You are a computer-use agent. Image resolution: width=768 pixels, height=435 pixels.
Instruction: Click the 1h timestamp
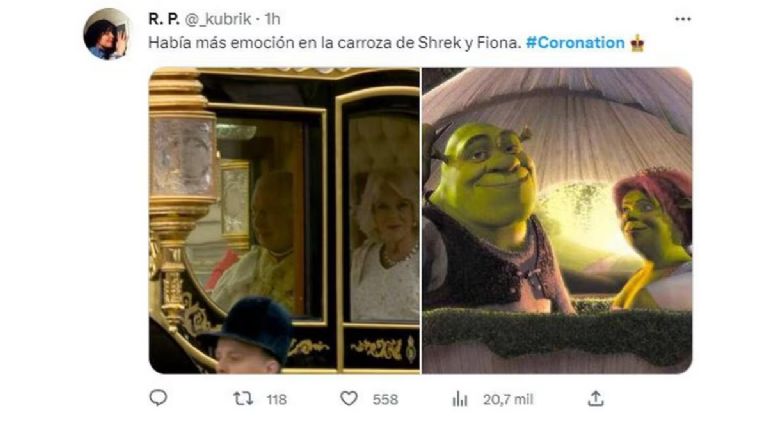point(272,19)
